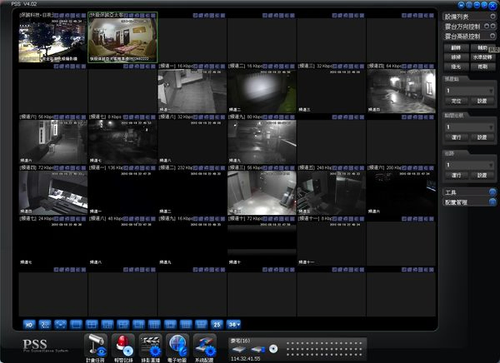Image resolution: width=500 pixels, height=363 pixels.
Task: Close video icon in 頻道四 64 Kbps tile header
Action: pyautogui.click(x=432, y=66)
